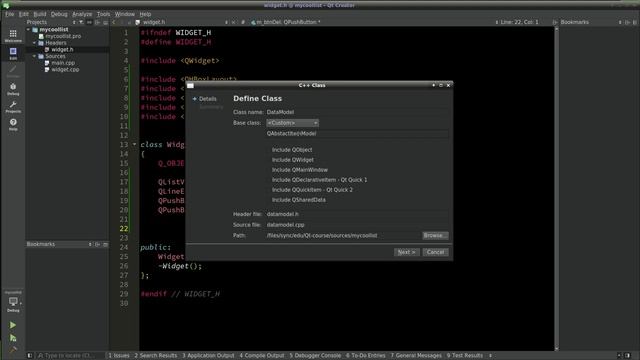Show the Debugger Console pane
The width and height of the screenshot is (640, 360).
point(315,356)
